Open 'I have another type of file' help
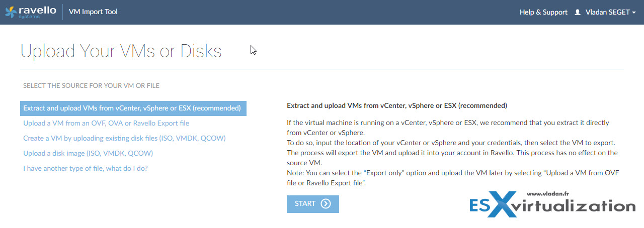 (86, 168)
